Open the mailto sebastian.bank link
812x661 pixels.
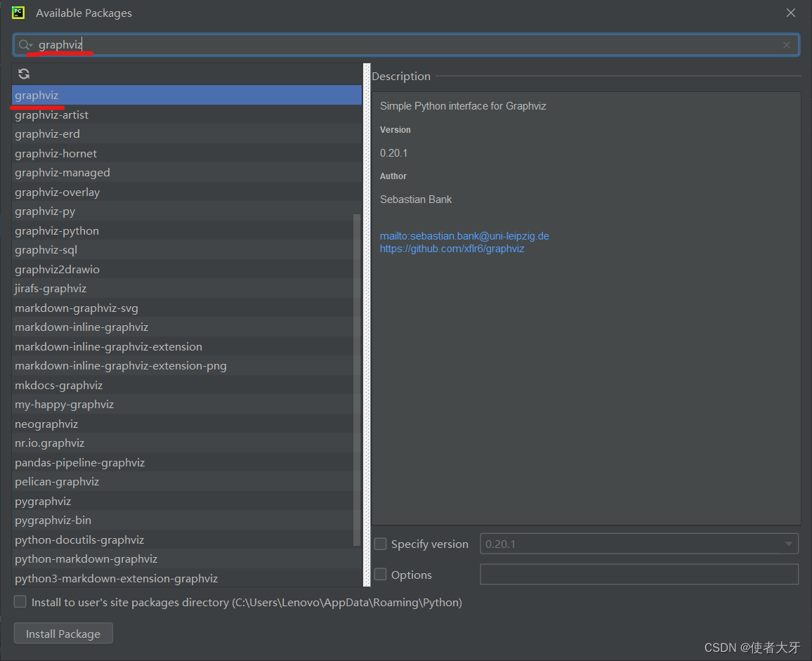coord(464,236)
